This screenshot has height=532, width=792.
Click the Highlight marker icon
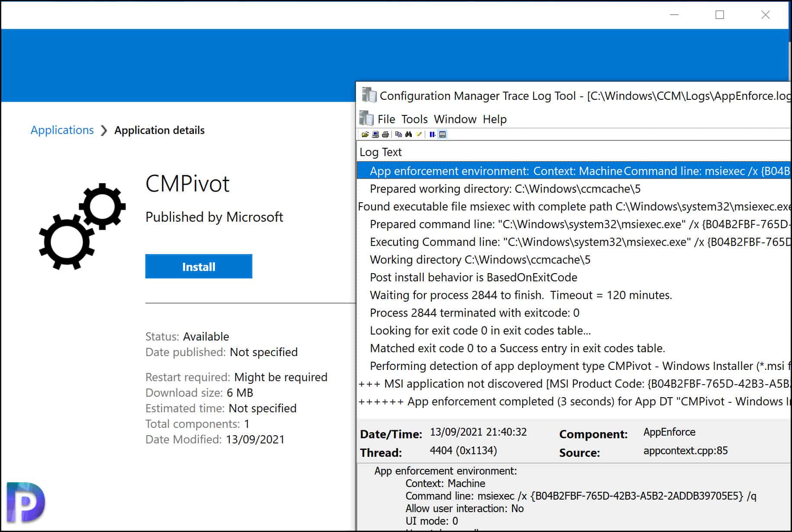point(419,134)
